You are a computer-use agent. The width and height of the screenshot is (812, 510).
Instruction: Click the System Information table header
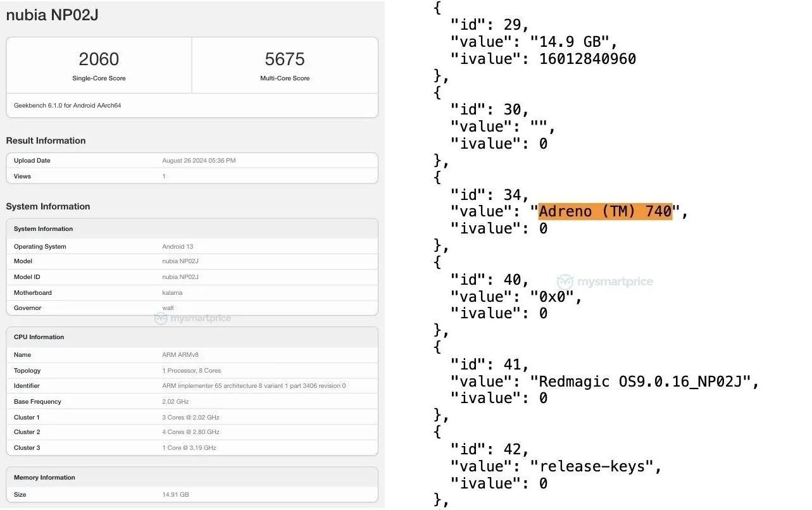pyautogui.click(x=43, y=229)
